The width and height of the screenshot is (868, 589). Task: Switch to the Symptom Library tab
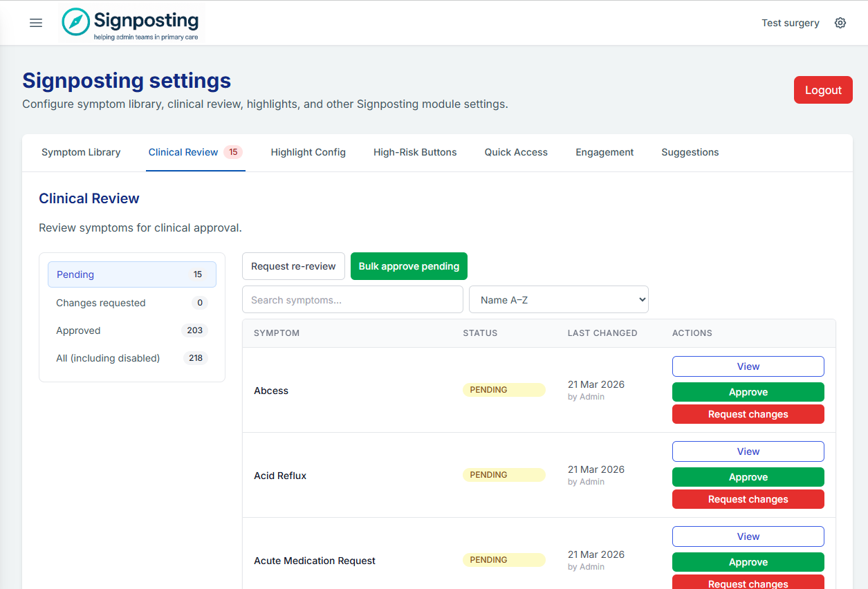pyautogui.click(x=81, y=152)
